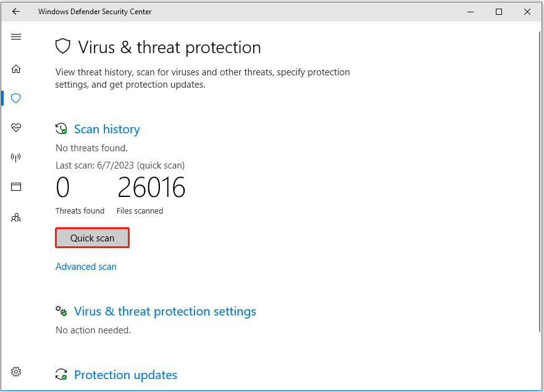Go to Home via sidebar icon

[x=16, y=69]
